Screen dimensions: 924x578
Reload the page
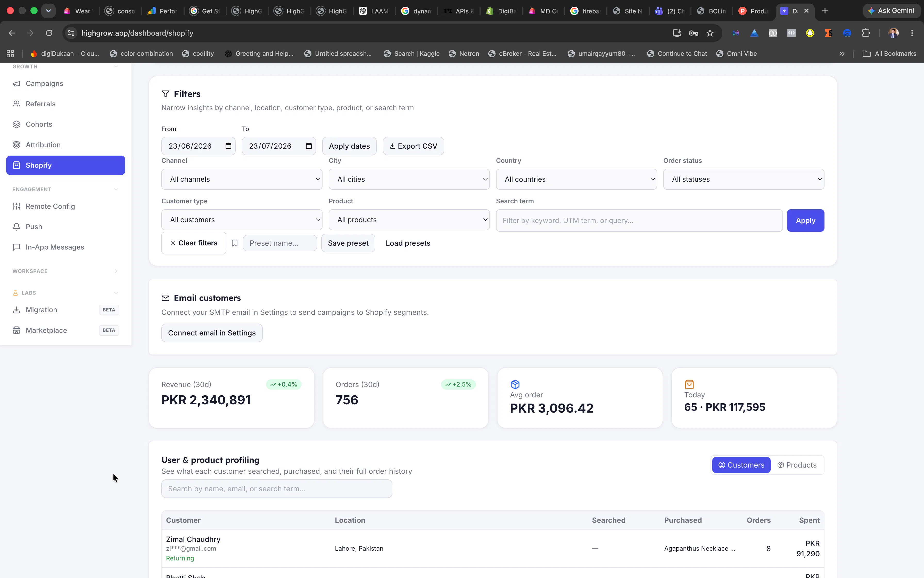pyautogui.click(x=49, y=33)
